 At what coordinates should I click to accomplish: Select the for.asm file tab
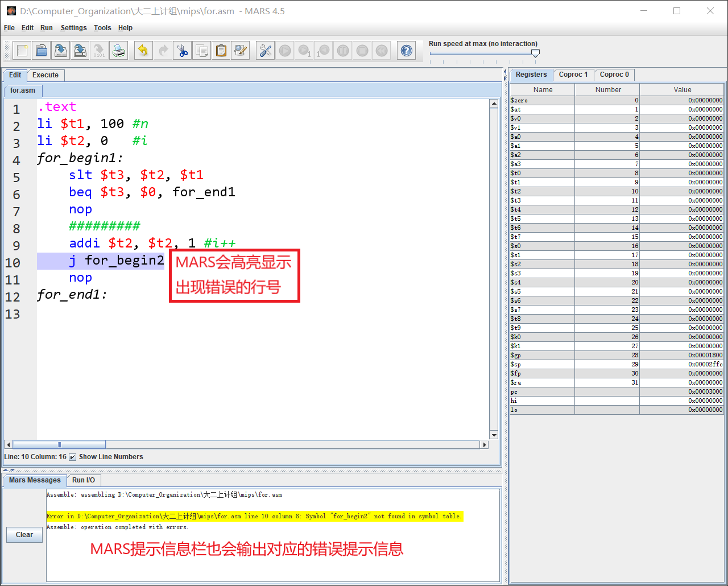(x=23, y=90)
